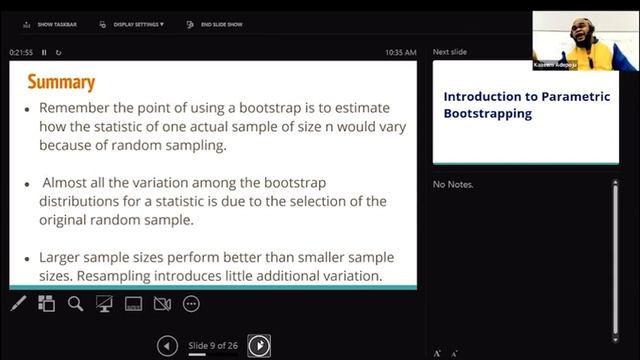
Task: Click End Slide Show
Action: click(214, 24)
